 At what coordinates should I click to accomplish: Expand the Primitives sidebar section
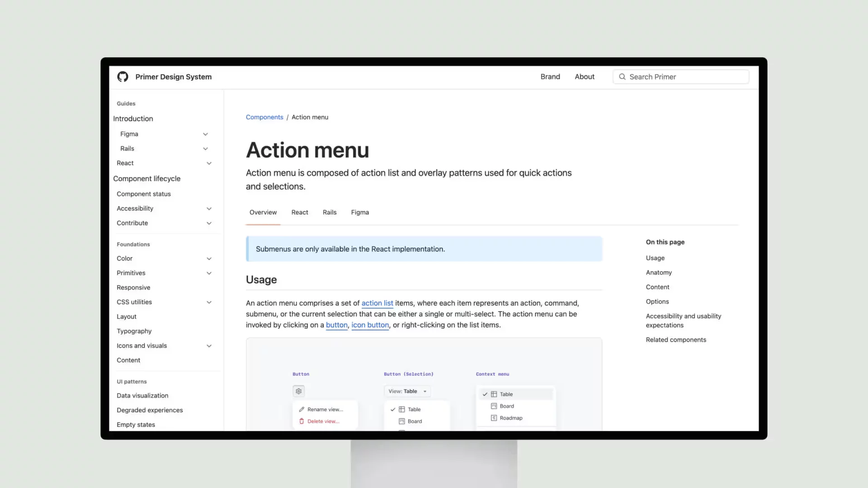coord(209,273)
